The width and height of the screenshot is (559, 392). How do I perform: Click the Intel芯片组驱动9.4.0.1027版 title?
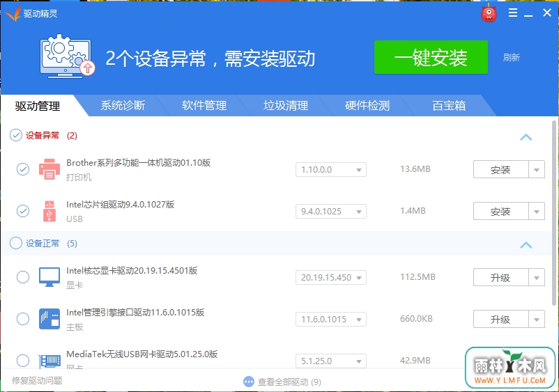point(120,205)
